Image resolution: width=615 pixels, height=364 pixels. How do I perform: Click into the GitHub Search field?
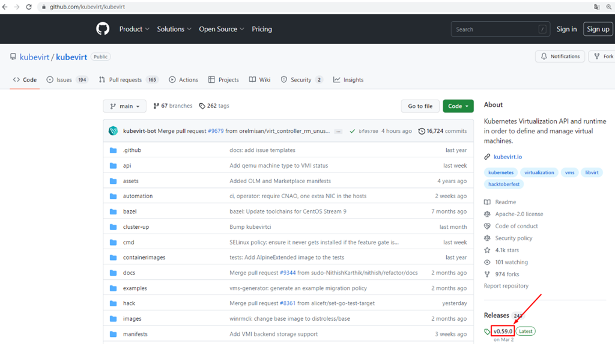[500, 29]
